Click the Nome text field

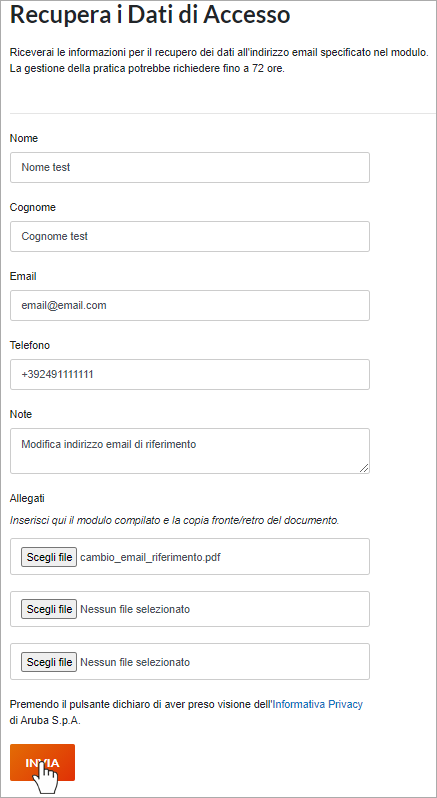coord(190,167)
